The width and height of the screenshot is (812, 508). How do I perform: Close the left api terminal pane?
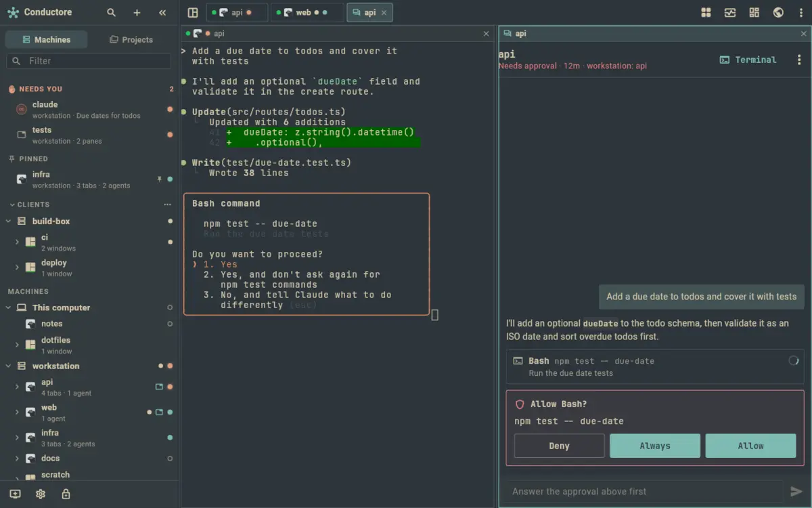click(x=486, y=33)
